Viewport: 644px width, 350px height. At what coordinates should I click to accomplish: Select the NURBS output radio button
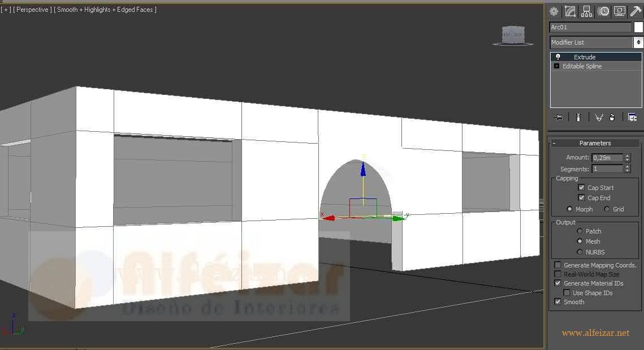580,252
